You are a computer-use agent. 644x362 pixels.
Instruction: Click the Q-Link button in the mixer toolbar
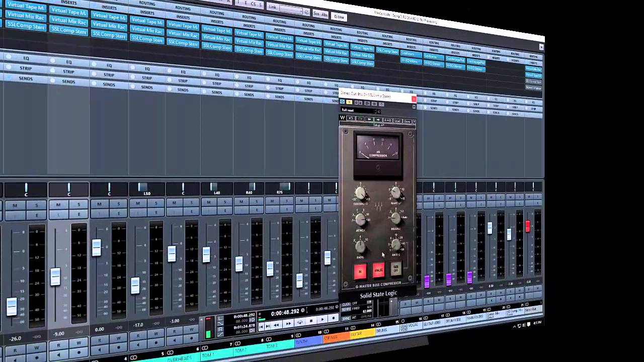click(339, 17)
